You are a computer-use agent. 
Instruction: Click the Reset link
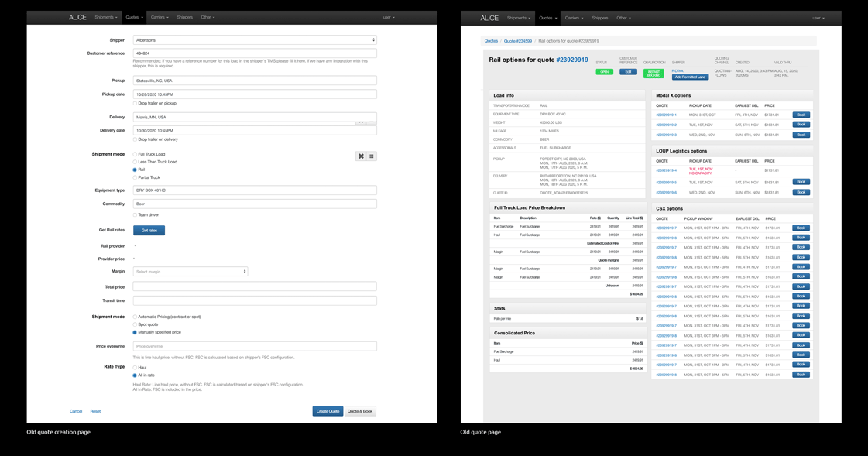coord(95,411)
